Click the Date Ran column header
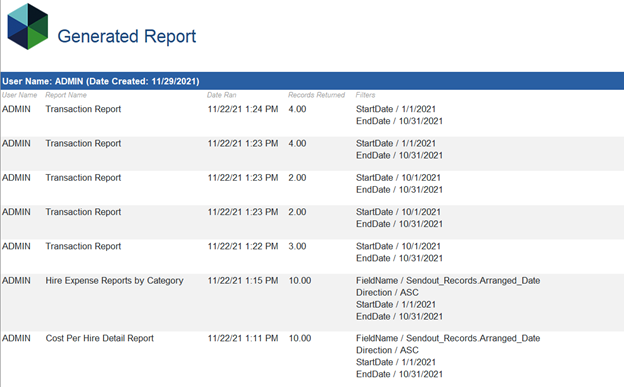The height and width of the screenshot is (387, 624). click(221, 95)
